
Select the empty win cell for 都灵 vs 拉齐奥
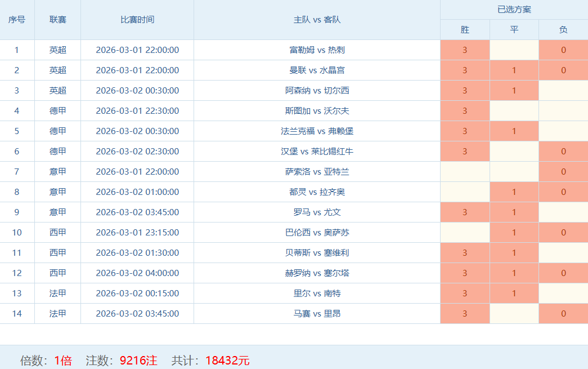(465, 192)
